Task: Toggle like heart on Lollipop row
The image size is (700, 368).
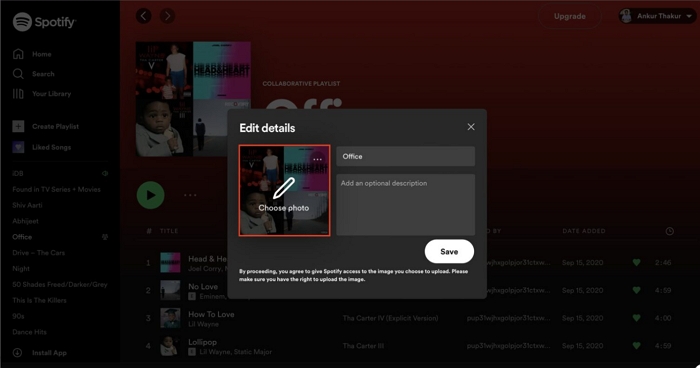Action: (x=637, y=346)
